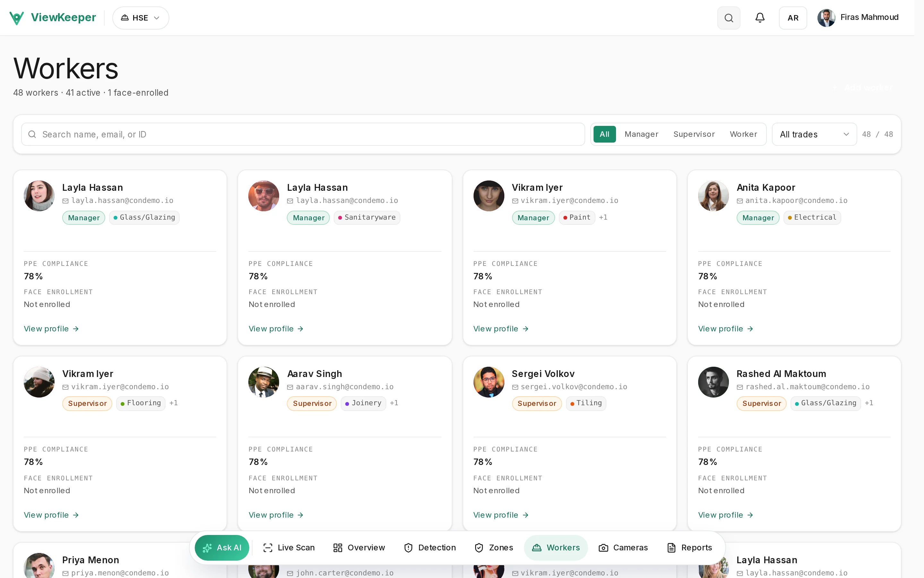Image resolution: width=924 pixels, height=578 pixels.
Task: Click the Paint trade tag
Action: [x=577, y=217]
